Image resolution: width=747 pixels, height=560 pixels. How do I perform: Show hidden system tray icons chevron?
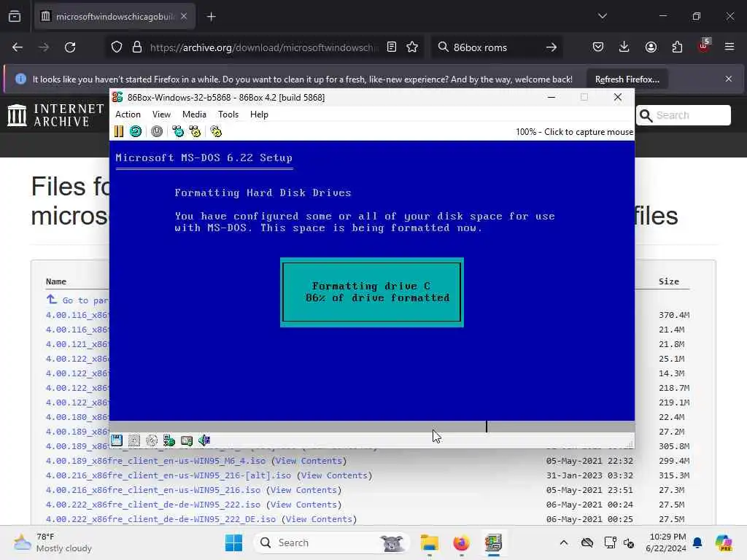pos(564,542)
